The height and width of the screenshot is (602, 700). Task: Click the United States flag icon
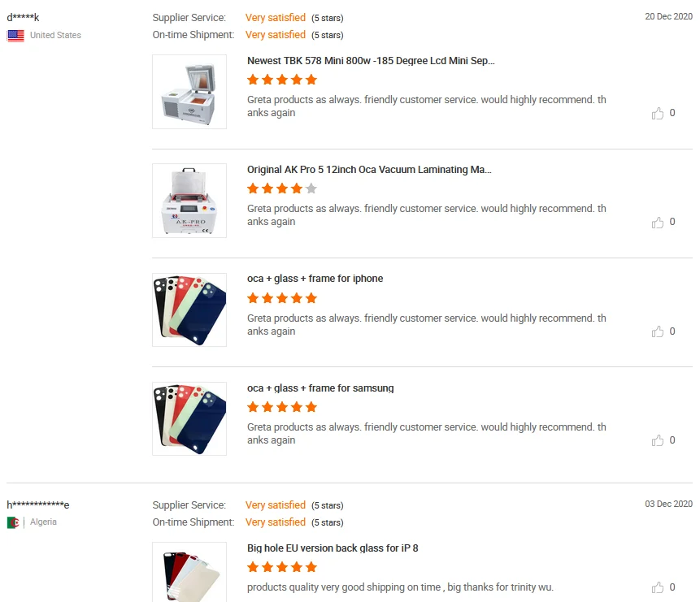(15, 35)
